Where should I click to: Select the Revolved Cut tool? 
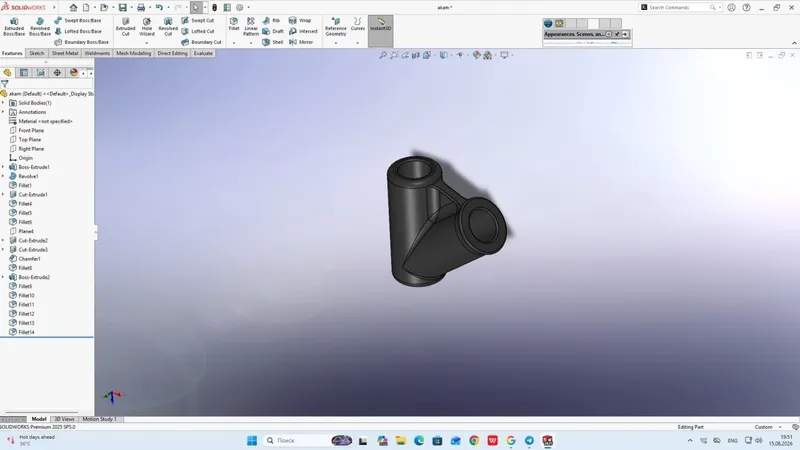coord(168,27)
